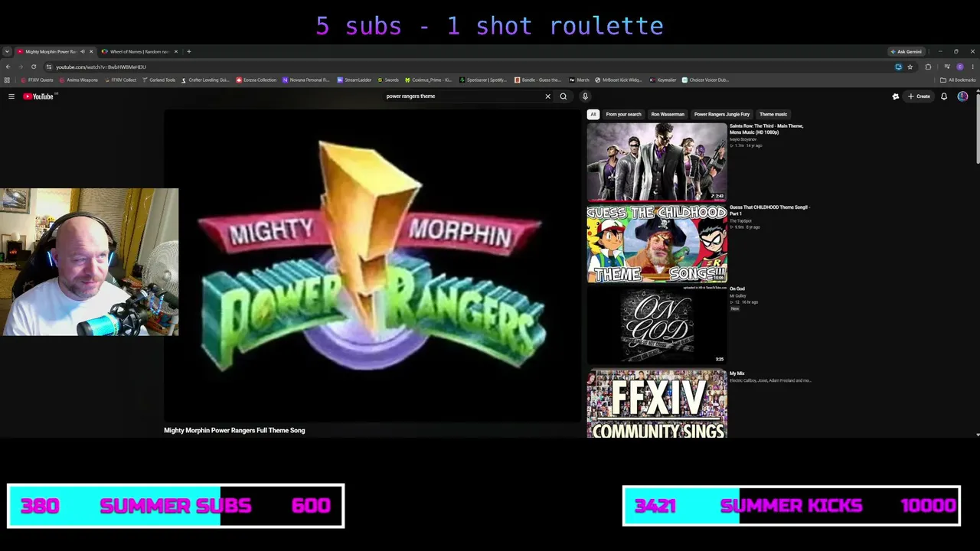Open the FFXIV Quests bookmark
980x551 pixels.
pyautogui.click(x=38, y=80)
